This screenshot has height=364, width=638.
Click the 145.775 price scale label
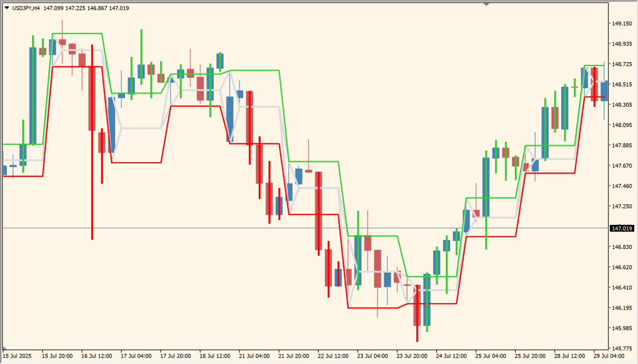tap(622, 348)
